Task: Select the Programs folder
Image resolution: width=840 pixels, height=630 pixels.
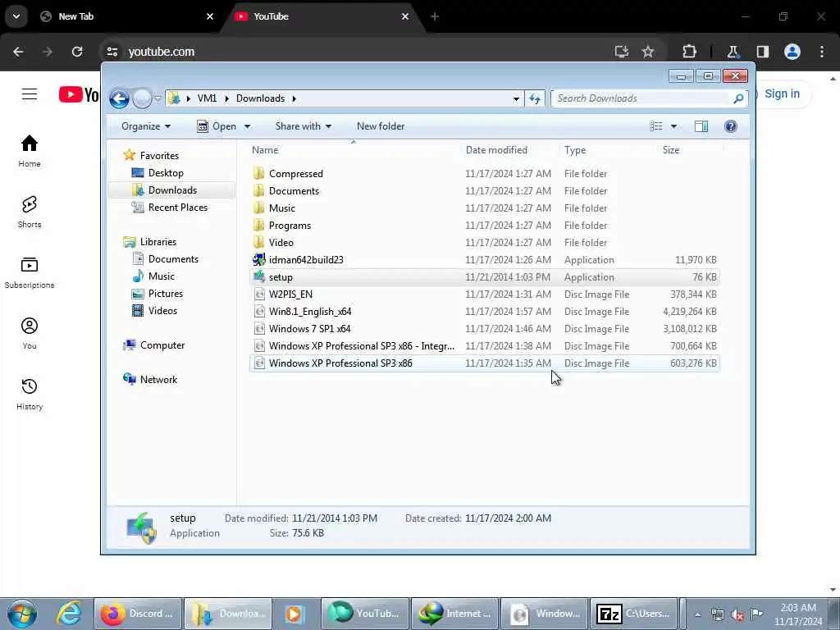Action: [x=485, y=225]
